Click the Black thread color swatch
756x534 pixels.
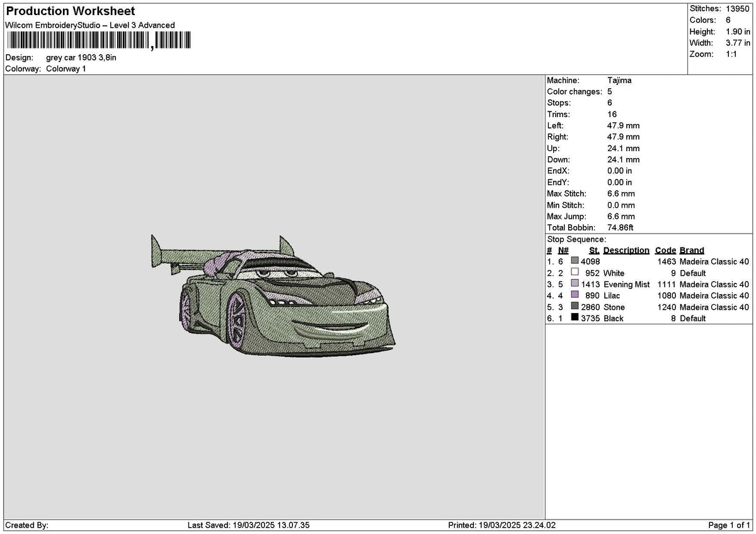pyautogui.click(x=575, y=318)
